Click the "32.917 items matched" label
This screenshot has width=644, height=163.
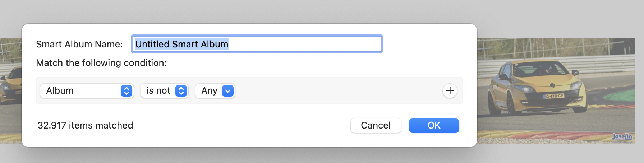click(x=85, y=125)
